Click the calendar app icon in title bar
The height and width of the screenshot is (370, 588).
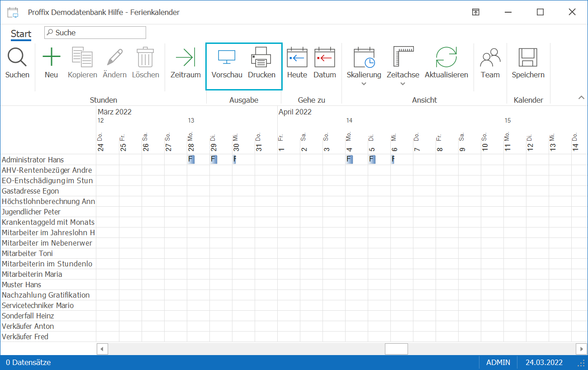pyautogui.click(x=13, y=12)
